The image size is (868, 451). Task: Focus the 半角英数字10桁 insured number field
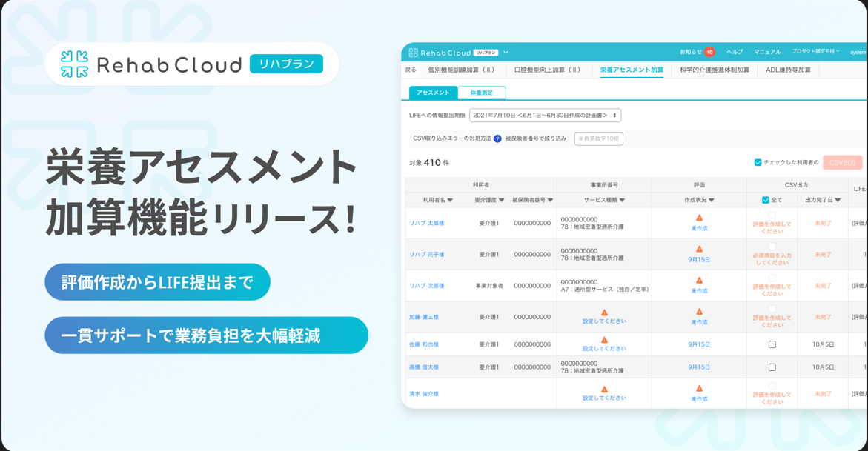click(x=598, y=139)
